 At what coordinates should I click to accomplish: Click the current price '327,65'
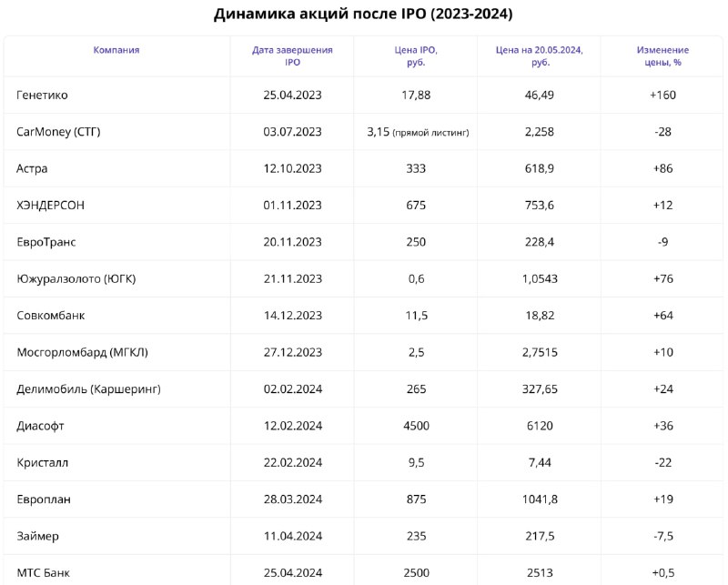coord(540,389)
